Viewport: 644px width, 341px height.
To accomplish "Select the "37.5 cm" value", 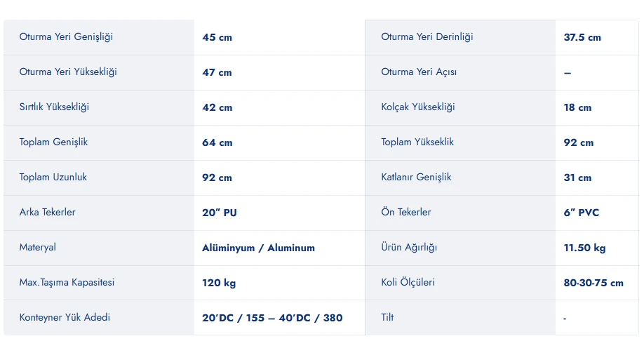I will click(x=582, y=37).
